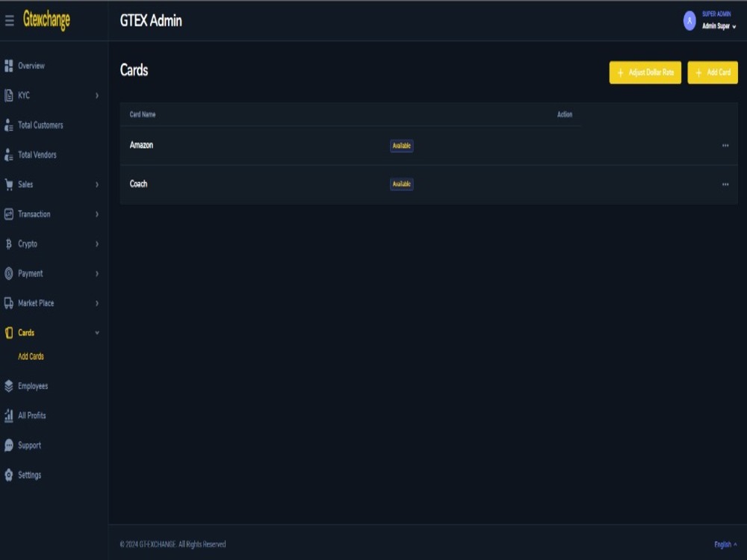Screen dimensions: 747x560
Task: Open the English language selector
Action: coord(725,544)
